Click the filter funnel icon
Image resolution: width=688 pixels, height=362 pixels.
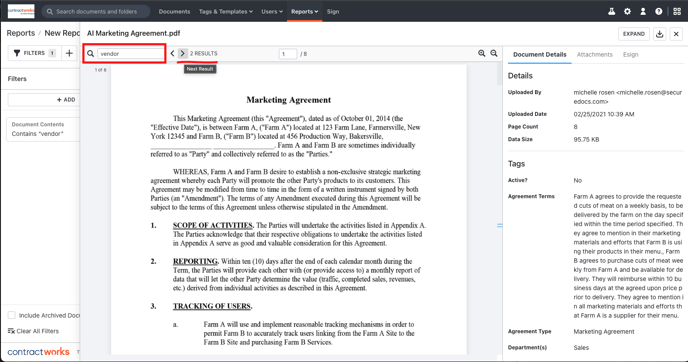pyautogui.click(x=17, y=53)
